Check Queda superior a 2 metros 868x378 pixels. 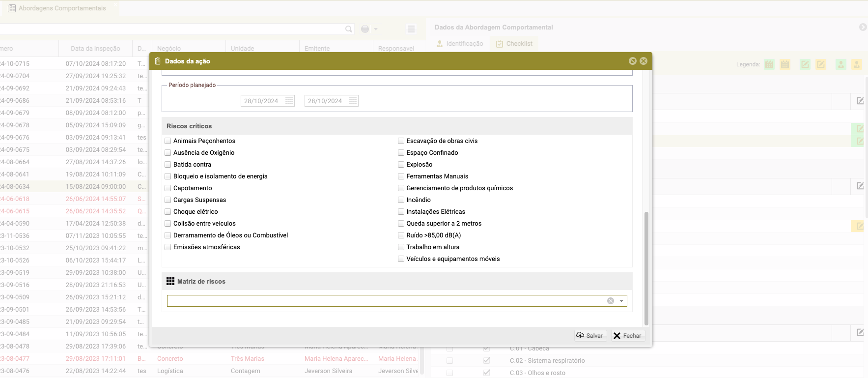(x=401, y=224)
